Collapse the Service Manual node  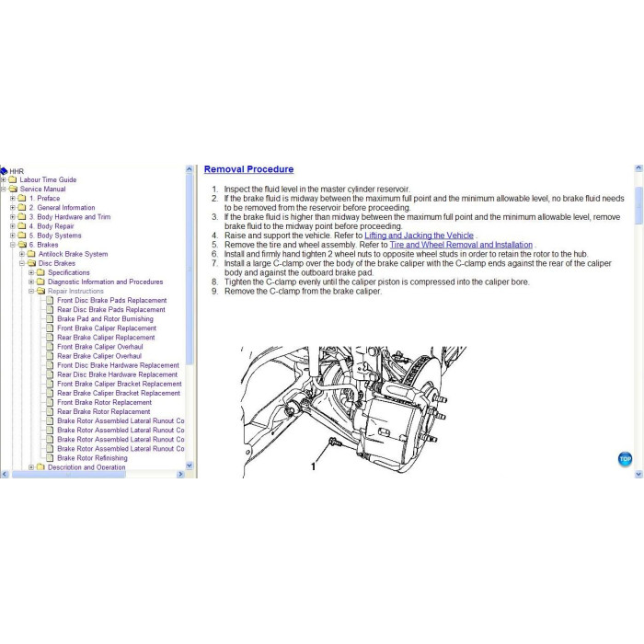(x=4, y=189)
